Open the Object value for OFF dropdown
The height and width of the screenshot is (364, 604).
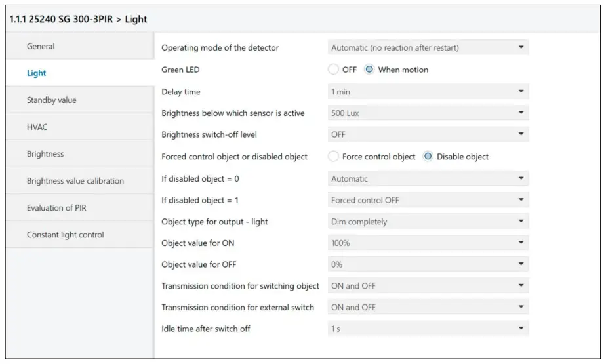tap(428, 265)
